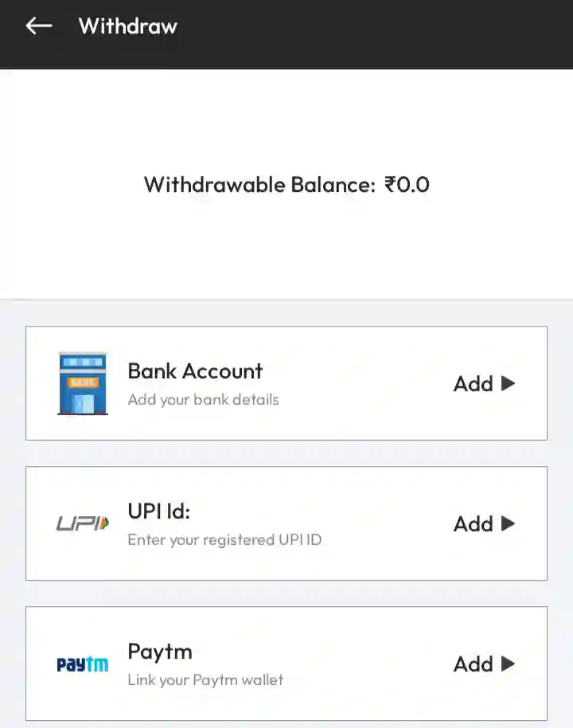
Task: Tap 'Enter your registered UPI ID' subtitle
Action: [224, 540]
